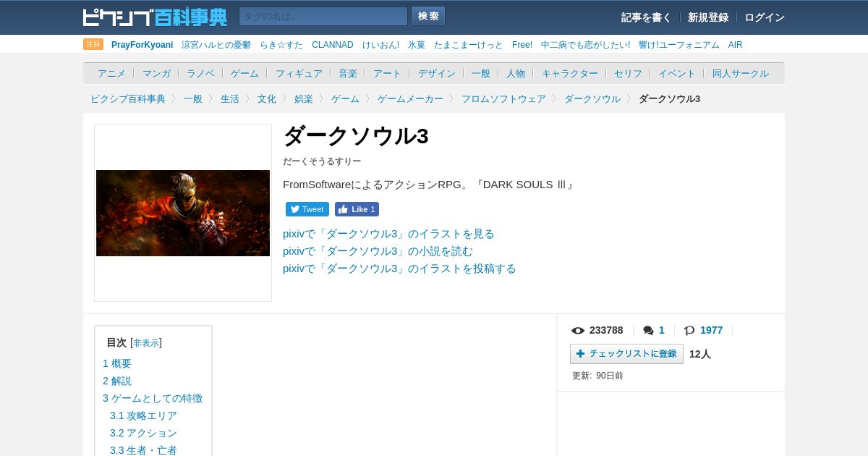Screen dimensions: 868x456
Task: Jump to 2 解説 section
Action: click(x=117, y=381)
